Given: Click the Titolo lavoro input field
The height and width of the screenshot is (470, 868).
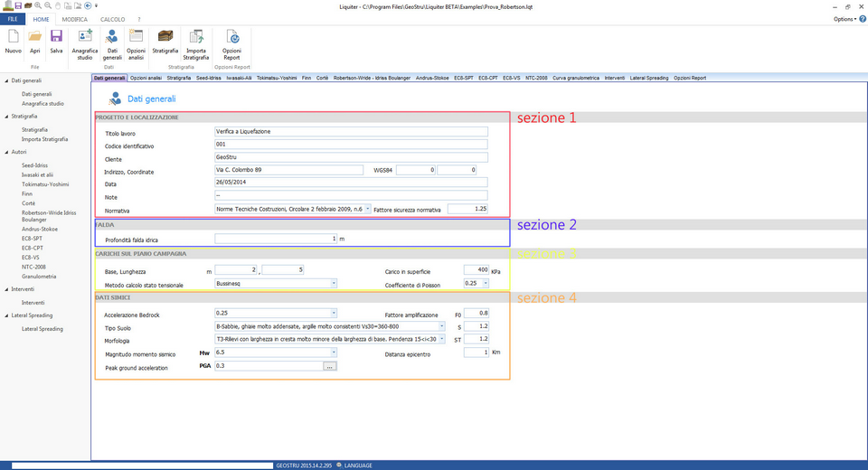Looking at the screenshot, I should pyautogui.click(x=351, y=131).
